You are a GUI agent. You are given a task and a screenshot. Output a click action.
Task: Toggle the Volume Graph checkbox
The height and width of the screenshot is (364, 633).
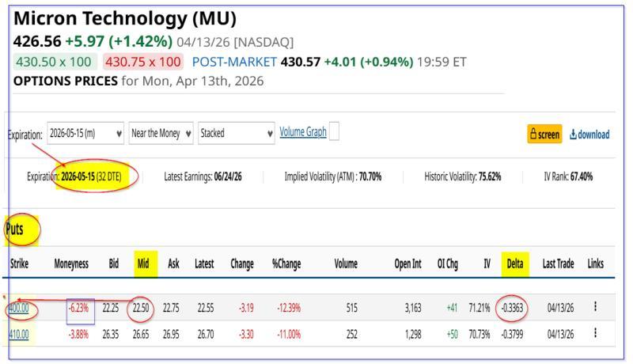point(334,132)
